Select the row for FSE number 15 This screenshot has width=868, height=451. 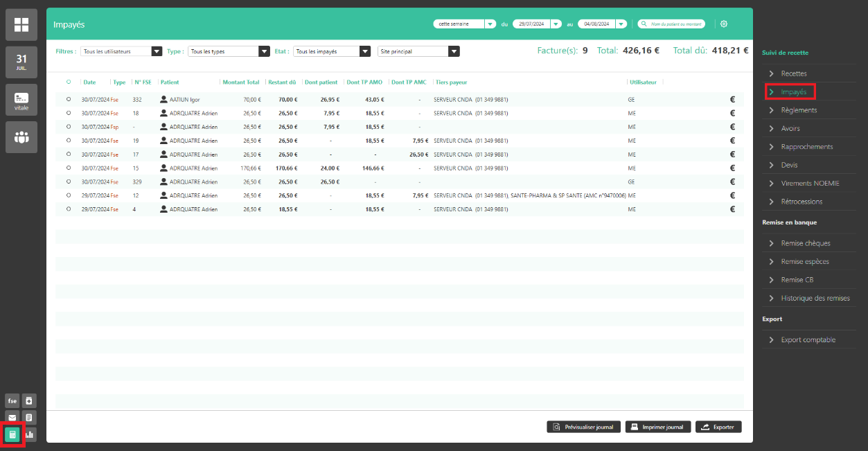pyautogui.click(x=69, y=168)
